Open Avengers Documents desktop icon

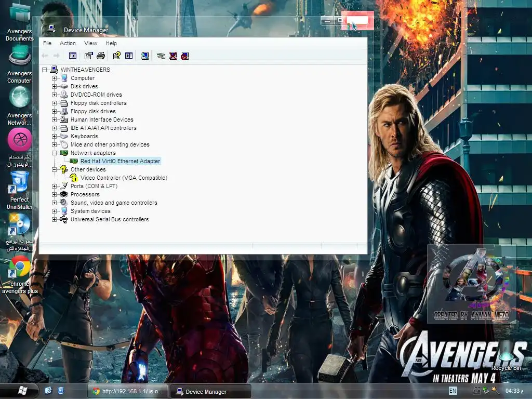(x=19, y=22)
